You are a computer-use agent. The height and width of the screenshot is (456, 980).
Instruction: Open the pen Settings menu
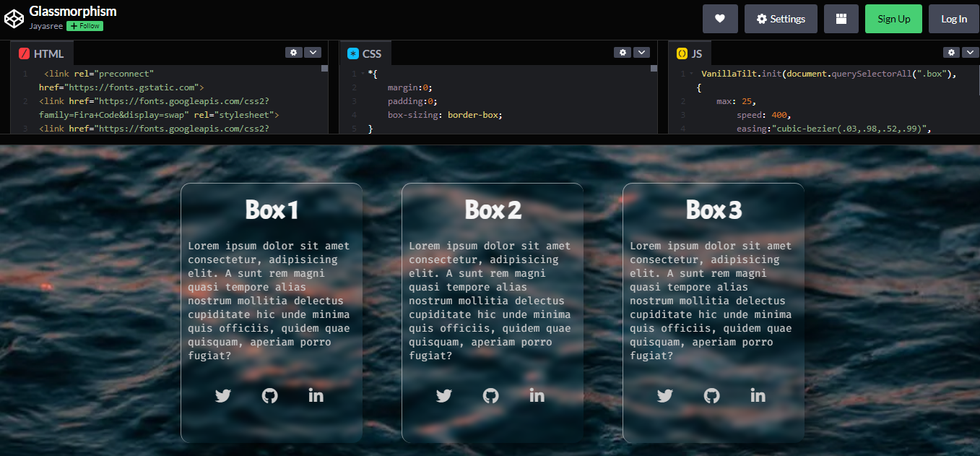point(781,19)
